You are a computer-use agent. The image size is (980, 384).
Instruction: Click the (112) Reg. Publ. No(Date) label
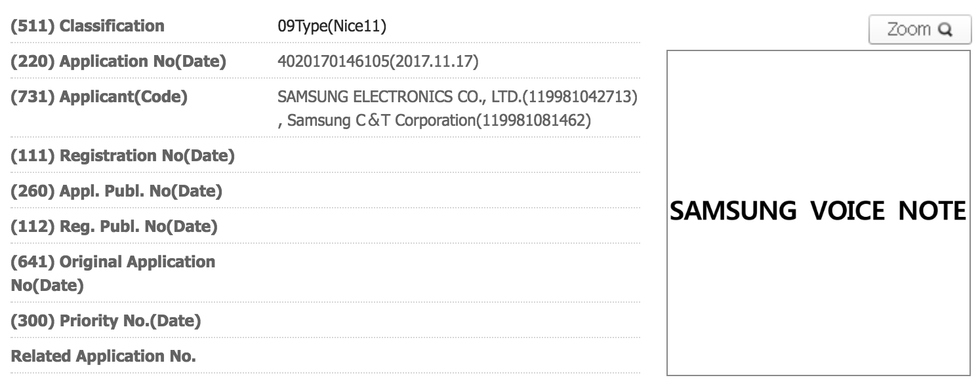point(114,227)
